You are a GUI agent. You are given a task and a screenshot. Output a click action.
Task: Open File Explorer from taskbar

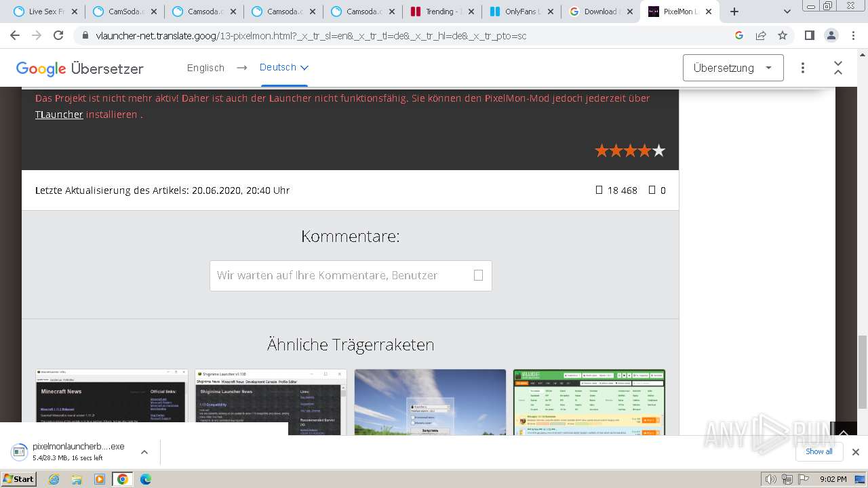coord(77,479)
